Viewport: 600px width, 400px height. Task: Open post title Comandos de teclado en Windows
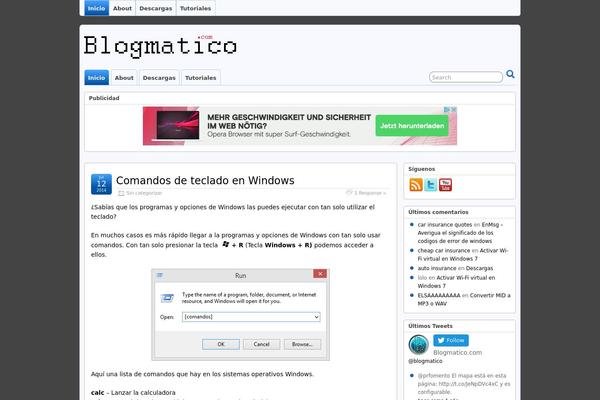pyautogui.click(x=205, y=180)
